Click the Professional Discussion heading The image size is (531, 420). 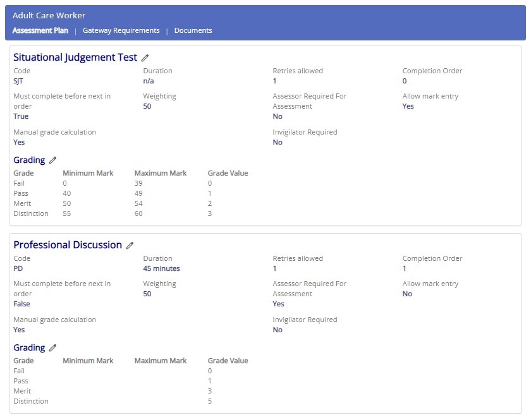(x=68, y=244)
